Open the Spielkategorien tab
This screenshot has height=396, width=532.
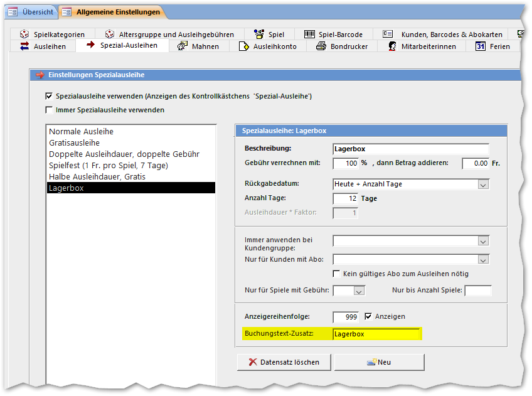pyautogui.click(x=53, y=35)
